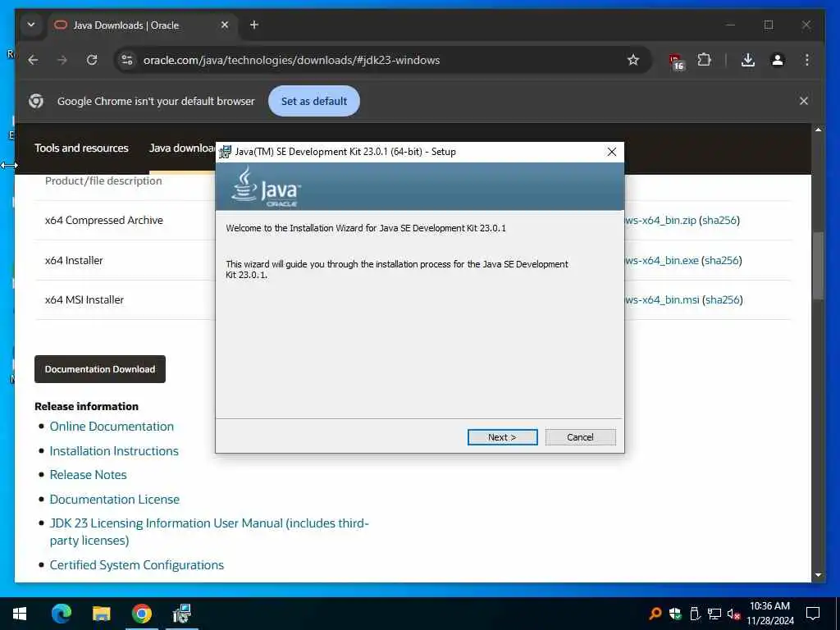Image resolution: width=840 pixels, height=630 pixels.
Task: Click the page scrollbar thumb
Action: (x=818, y=265)
